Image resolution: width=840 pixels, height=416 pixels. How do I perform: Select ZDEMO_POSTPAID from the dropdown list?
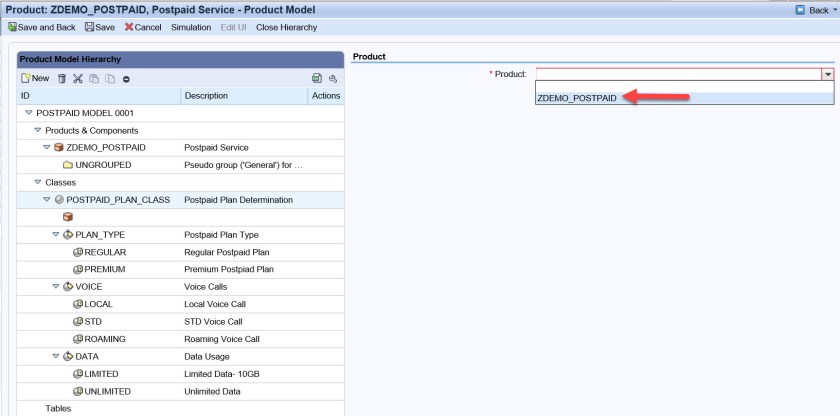pyautogui.click(x=576, y=98)
